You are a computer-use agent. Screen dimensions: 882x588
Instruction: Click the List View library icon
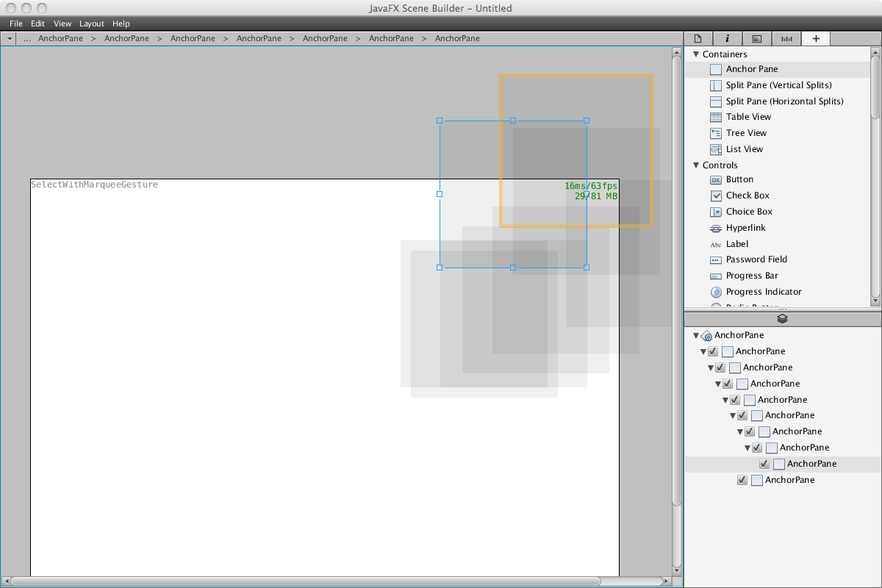(715, 149)
